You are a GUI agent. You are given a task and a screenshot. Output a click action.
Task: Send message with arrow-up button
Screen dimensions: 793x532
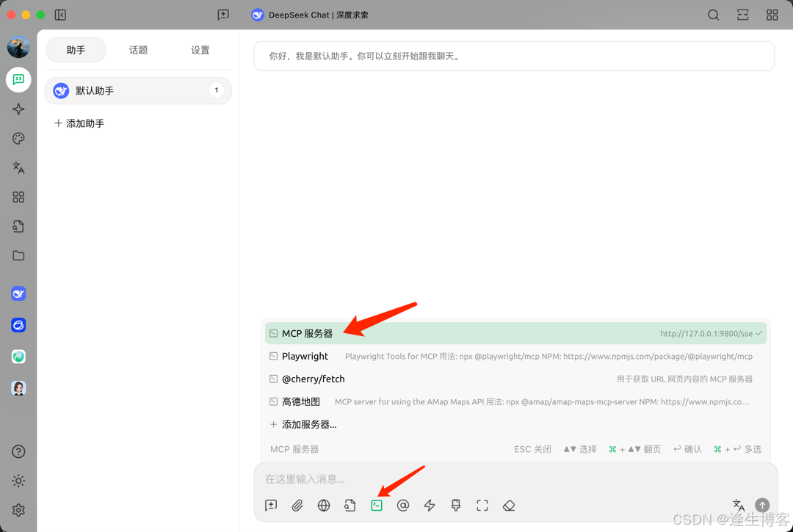click(762, 505)
